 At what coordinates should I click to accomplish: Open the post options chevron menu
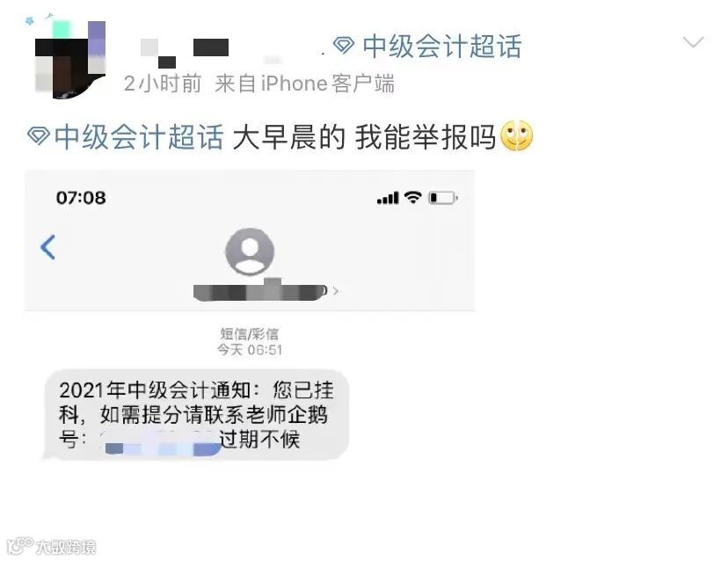pos(693,42)
